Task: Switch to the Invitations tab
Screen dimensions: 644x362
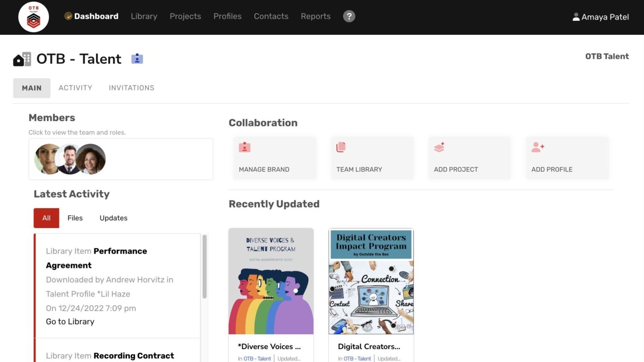Action: click(131, 88)
